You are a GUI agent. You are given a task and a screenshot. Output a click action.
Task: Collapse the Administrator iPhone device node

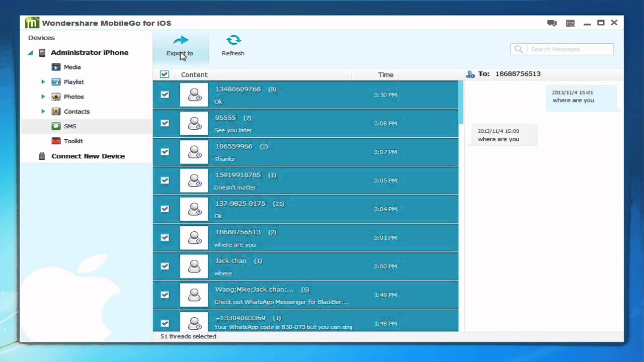30,53
